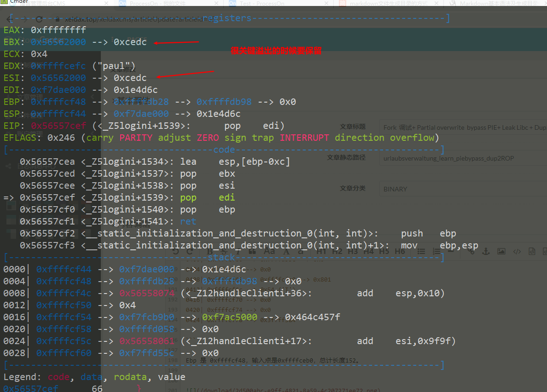This screenshot has width=547, height=392.
Task: Insert a code block from the editor toolbar
Action: click(532, 251)
